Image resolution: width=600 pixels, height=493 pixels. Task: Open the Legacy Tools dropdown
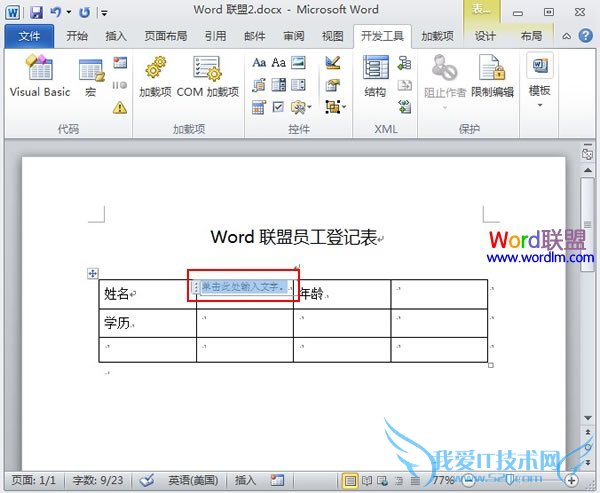301,108
